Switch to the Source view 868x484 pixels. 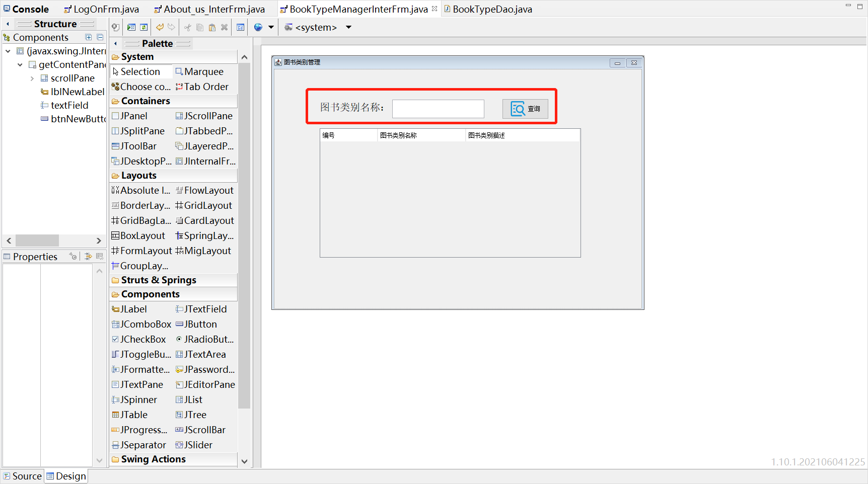pos(22,476)
